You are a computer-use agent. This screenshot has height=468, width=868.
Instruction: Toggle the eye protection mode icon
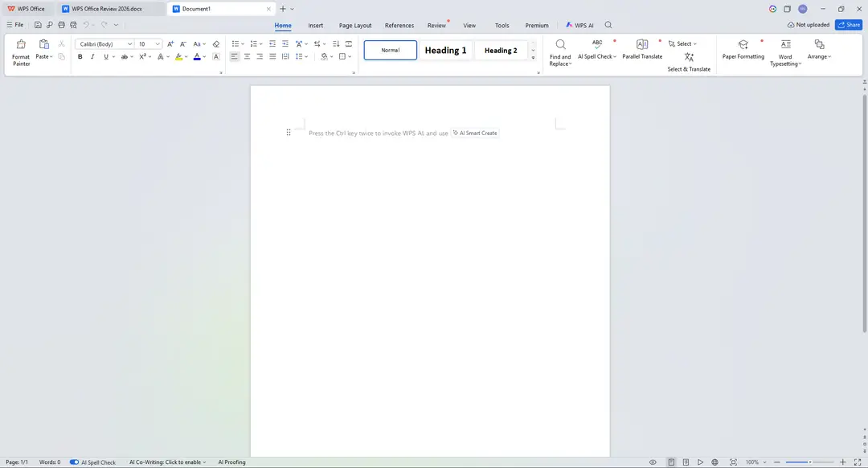tap(653, 462)
